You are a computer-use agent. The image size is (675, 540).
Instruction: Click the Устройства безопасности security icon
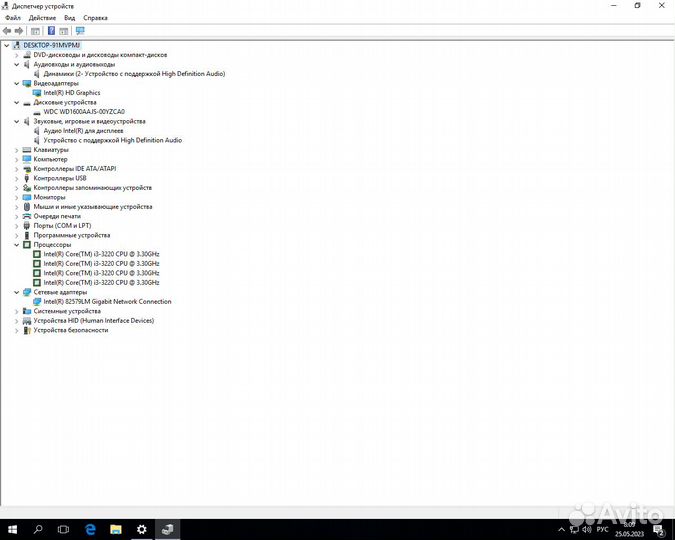pyautogui.click(x=27, y=330)
